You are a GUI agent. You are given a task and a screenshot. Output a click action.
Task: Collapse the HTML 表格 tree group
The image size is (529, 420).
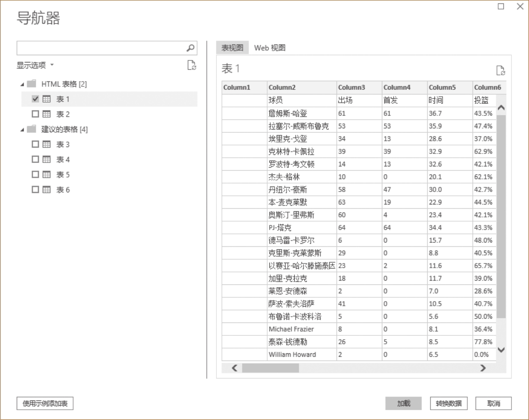click(22, 84)
